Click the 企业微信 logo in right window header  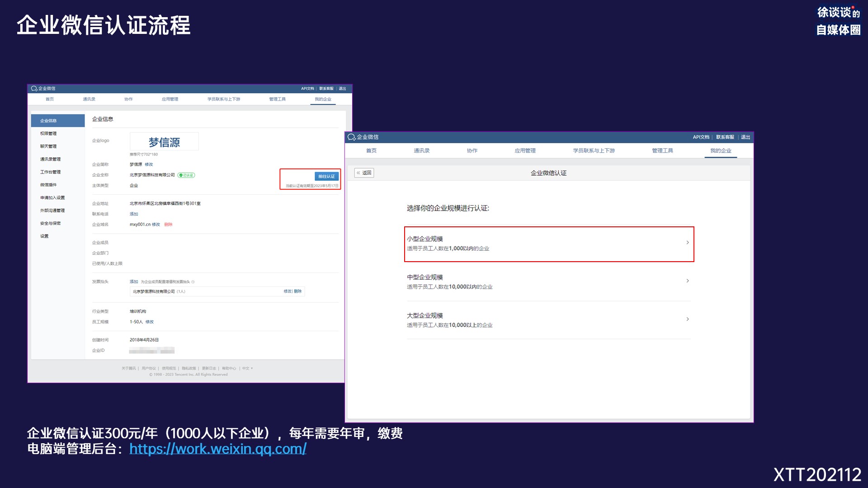click(363, 137)
